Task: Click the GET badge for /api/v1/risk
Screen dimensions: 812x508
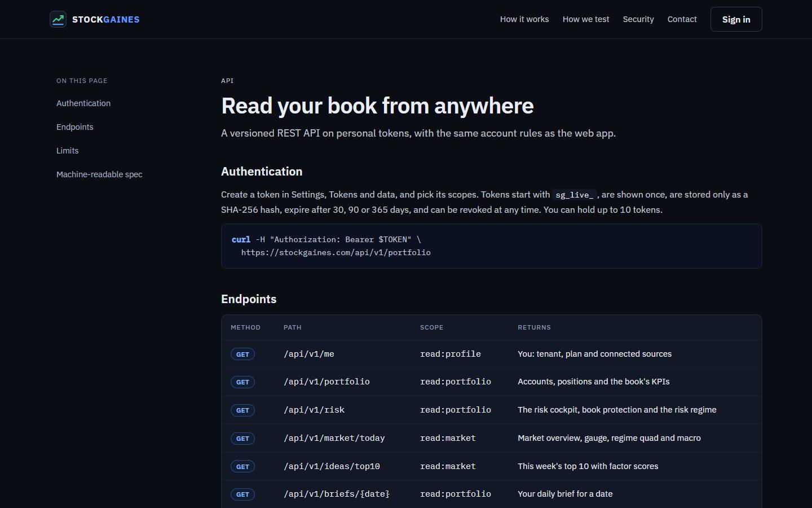Action: coord(242,410)
